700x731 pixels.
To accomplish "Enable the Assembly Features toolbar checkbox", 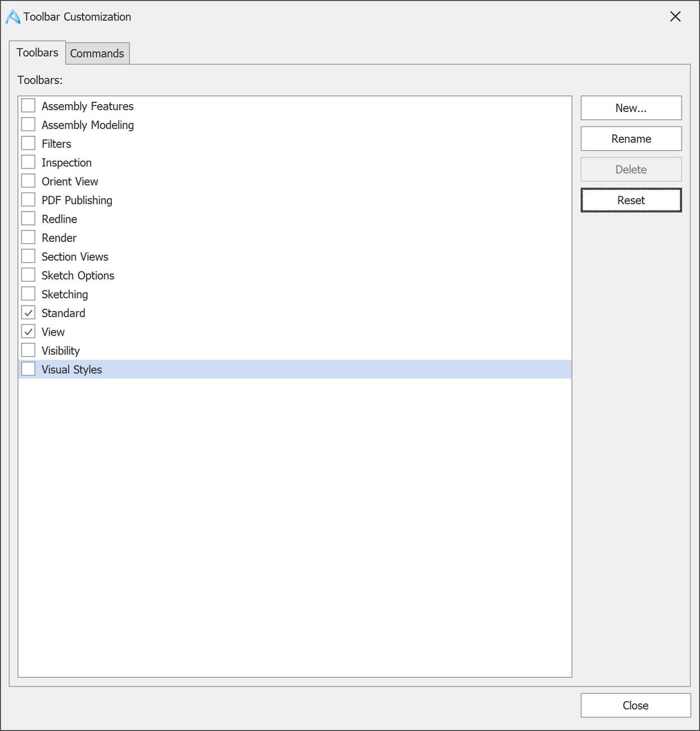I will 28,106.
